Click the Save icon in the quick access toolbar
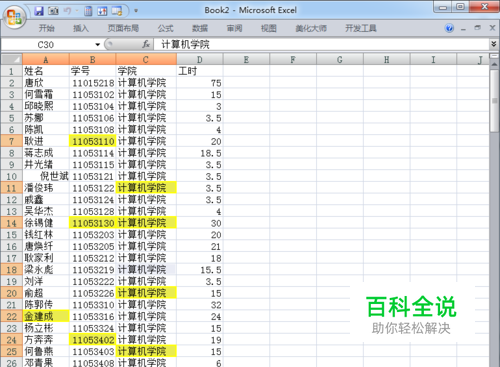Screen dimensions: 500x367 [39, 11]
